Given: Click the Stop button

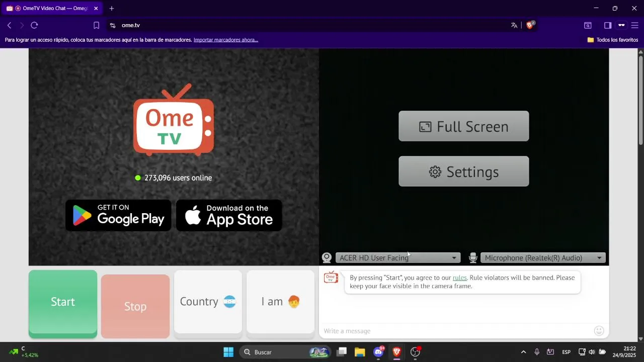Looking at the screenshot, I should 135,306.
